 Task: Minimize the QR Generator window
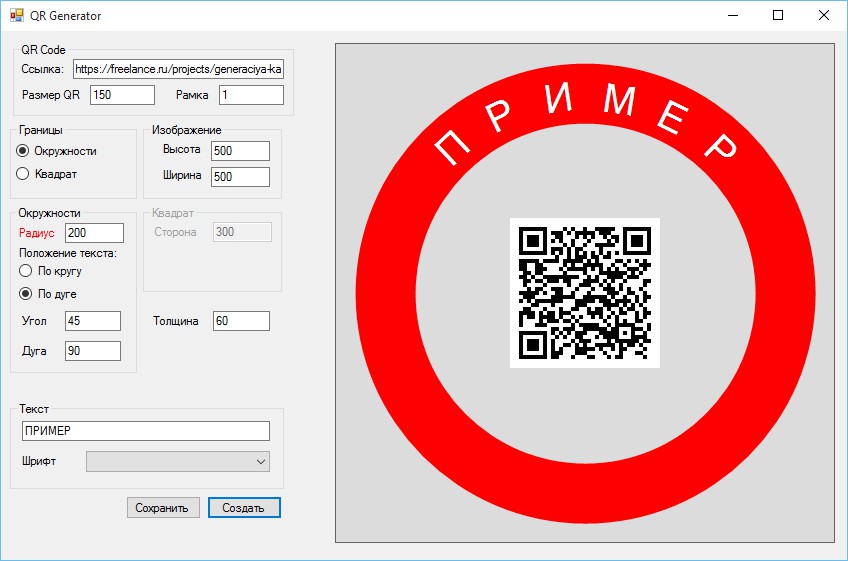tap(733, 15)
